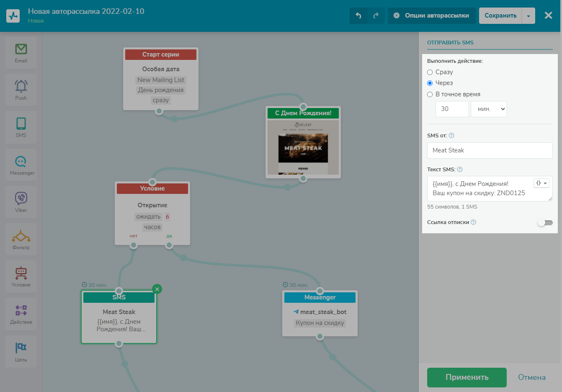Select the Фильтр block icon
The height and width of the screenshot is (392, 562).
point(21,239)
